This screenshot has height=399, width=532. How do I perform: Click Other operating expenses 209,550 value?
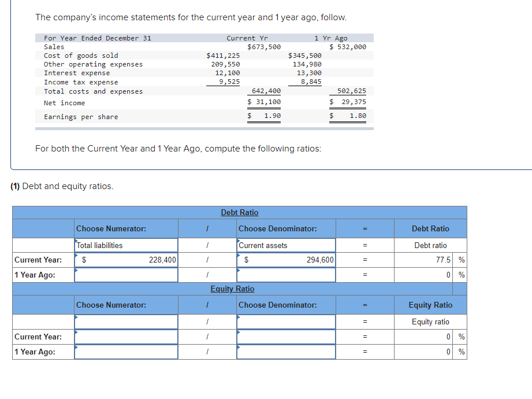[x=225, y=64]
